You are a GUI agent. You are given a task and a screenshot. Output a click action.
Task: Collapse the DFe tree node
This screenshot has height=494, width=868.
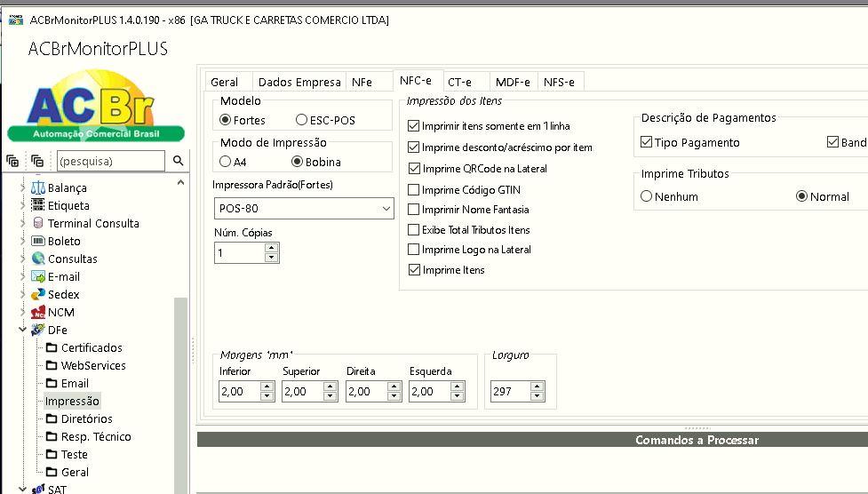(x=22, y=330)
